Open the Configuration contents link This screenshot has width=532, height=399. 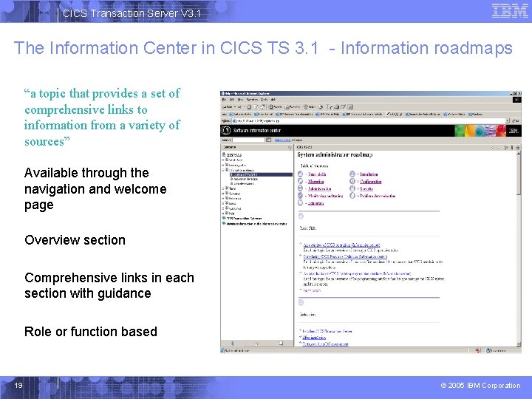click(370, 182)
